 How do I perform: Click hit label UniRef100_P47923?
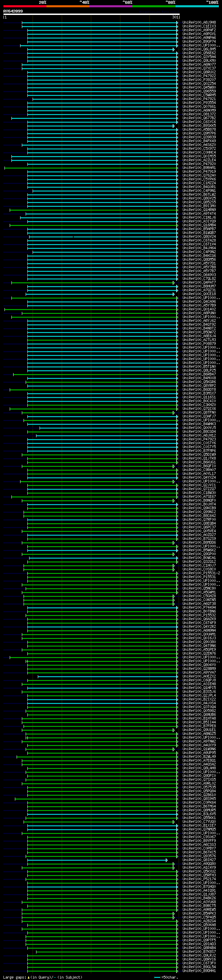pos(199,439)
